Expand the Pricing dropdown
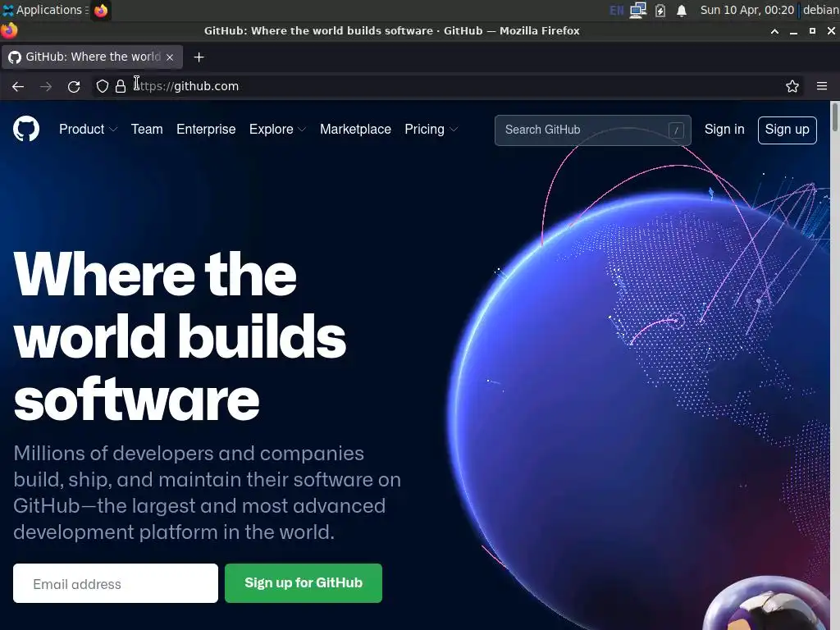 tap(431, 129)
